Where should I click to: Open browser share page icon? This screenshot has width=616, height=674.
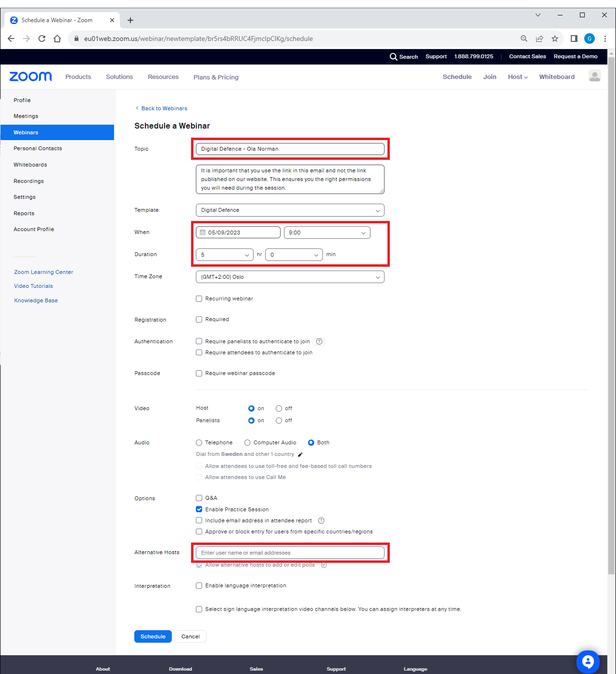point(539,39)
